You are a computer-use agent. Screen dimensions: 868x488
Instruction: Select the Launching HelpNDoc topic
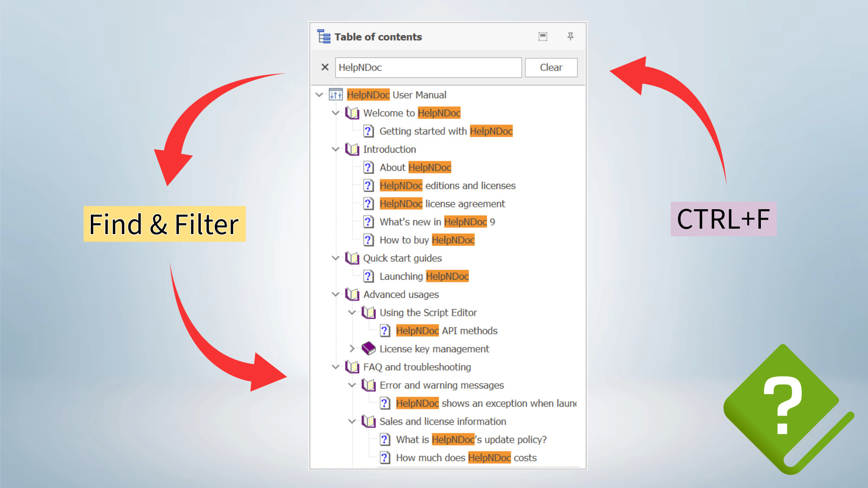tap(424, 277)
